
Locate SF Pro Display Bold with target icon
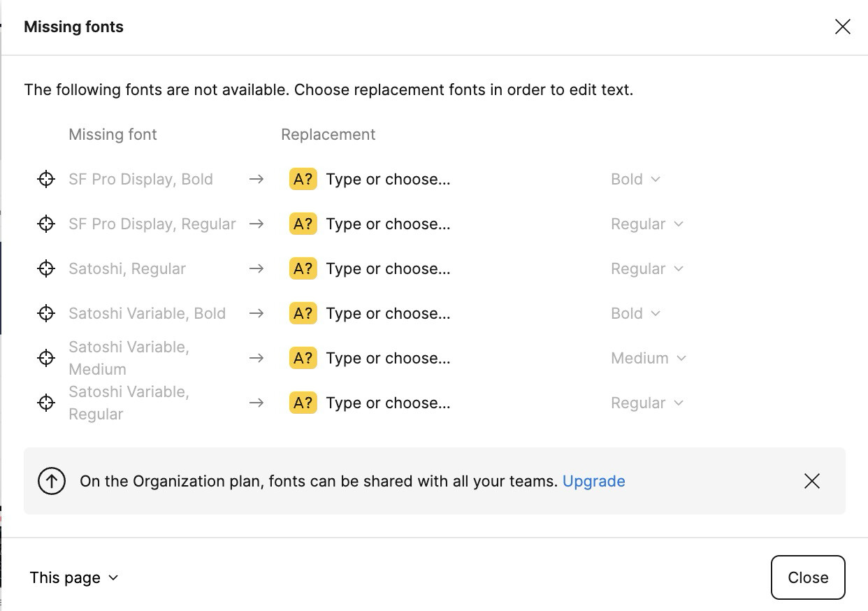click(x=46, y=179)
